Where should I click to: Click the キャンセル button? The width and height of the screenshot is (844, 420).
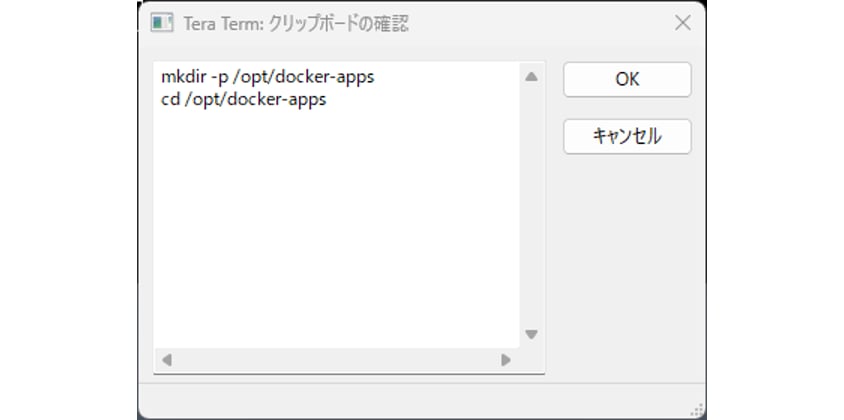pos(627,137)
